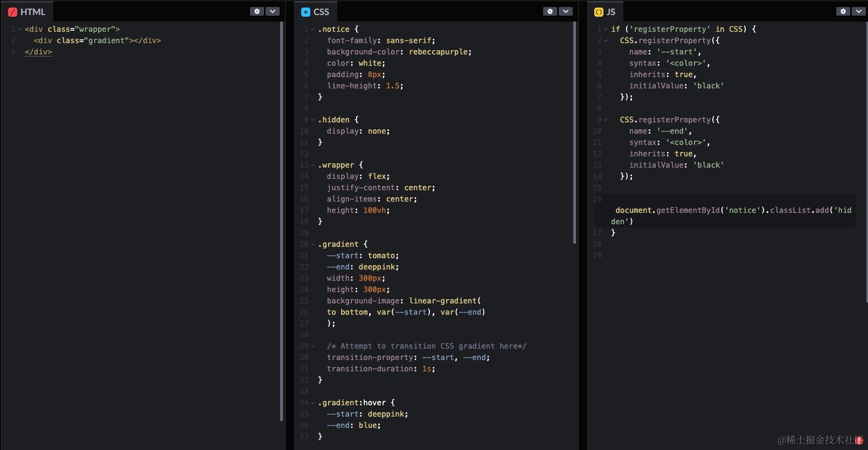
Task: Click the 'line-height: 1.5;' declaration
Action: (x=365, y=86)
